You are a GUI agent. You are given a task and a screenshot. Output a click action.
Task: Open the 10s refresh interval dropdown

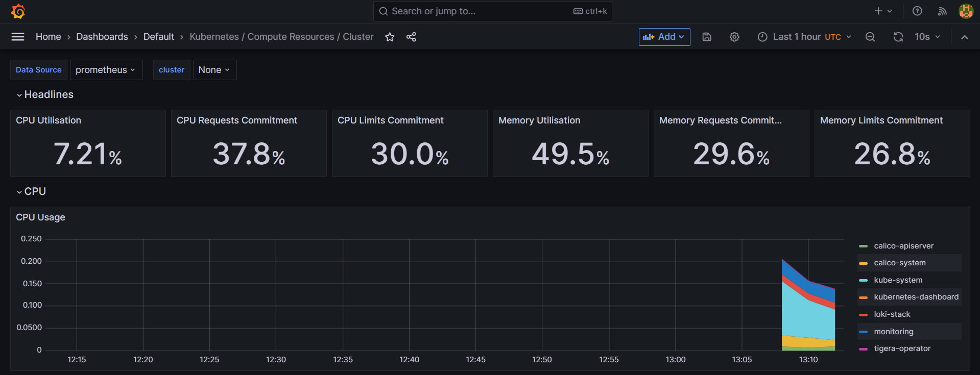point(927,37)
